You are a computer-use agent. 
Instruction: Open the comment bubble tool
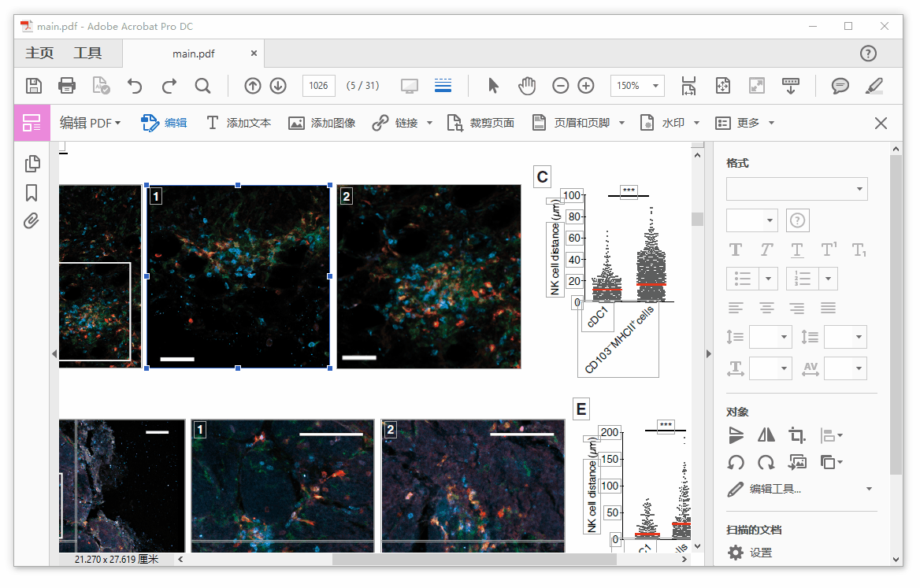tap(840, 86)
